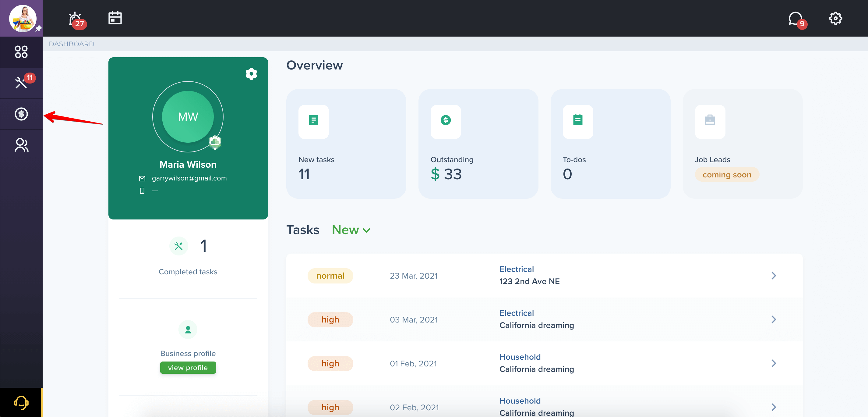
Task: Open the payments dollar icon in sidebar
Action: 21,114
